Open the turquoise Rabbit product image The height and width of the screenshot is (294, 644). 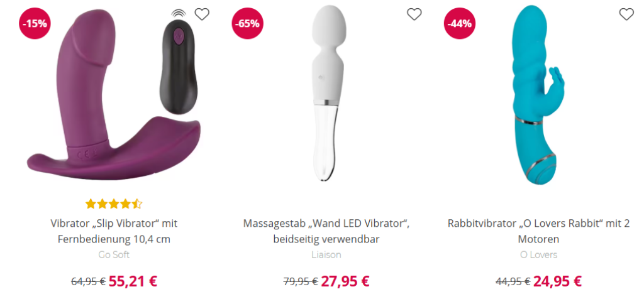pyautogui.click(x=538, y=95)
